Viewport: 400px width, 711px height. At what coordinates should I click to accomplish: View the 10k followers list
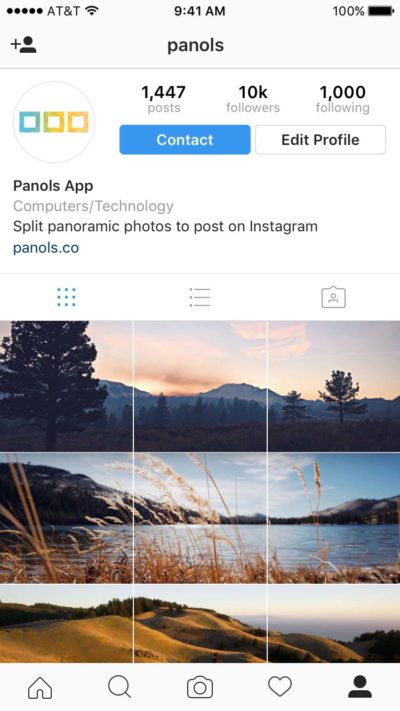(x=253, y=99)
